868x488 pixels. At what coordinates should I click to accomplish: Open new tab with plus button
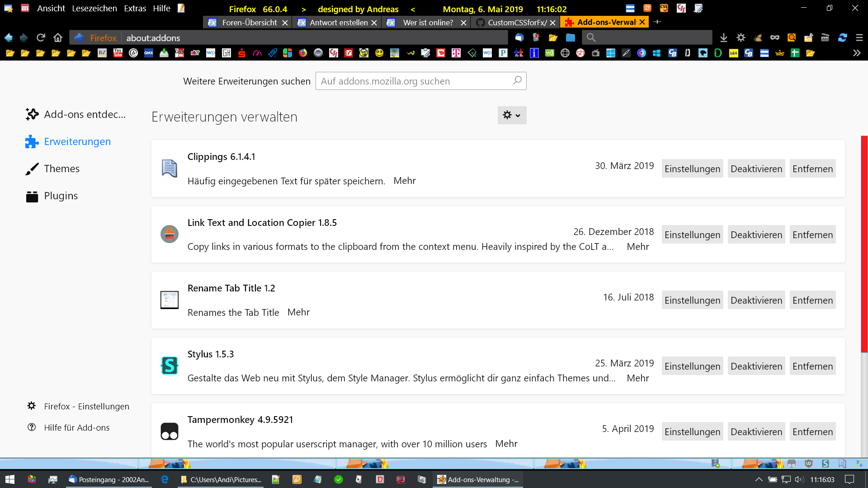coord(657,22)
